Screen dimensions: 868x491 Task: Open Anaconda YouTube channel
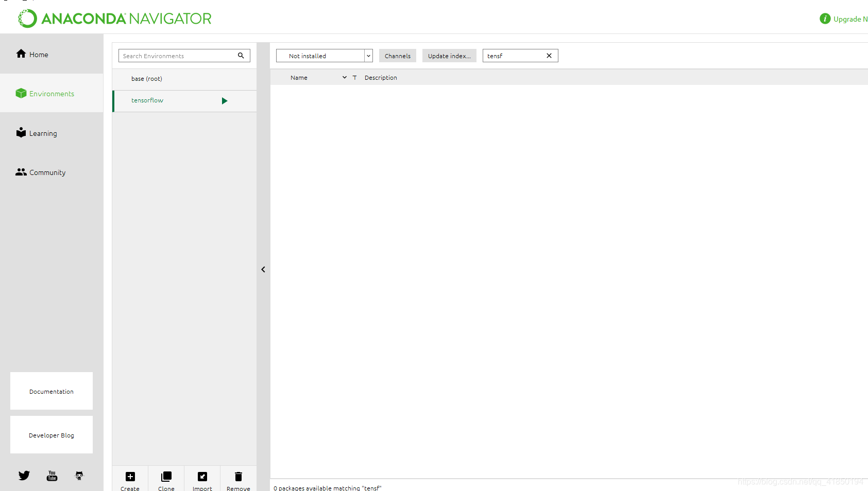[52, 476]
